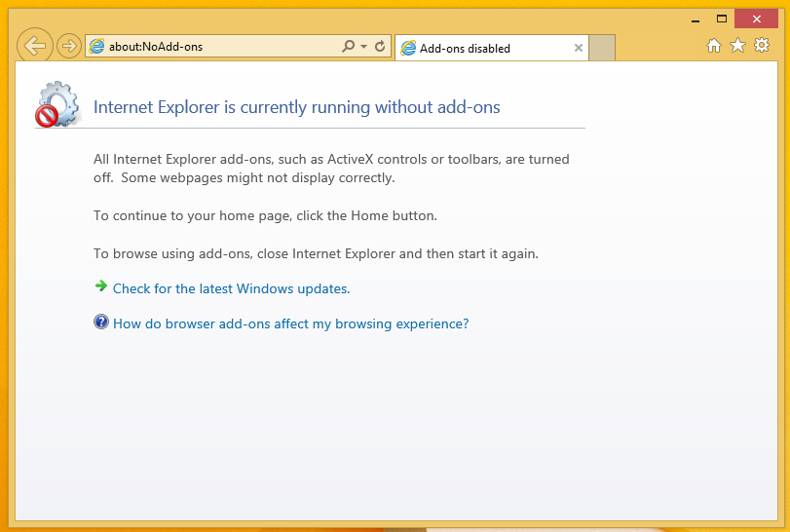This screenshot has width=790, height=532.
Task: Click heading 'Internet Explorer is currently running without add-ons'
Action: pos(297,107)
